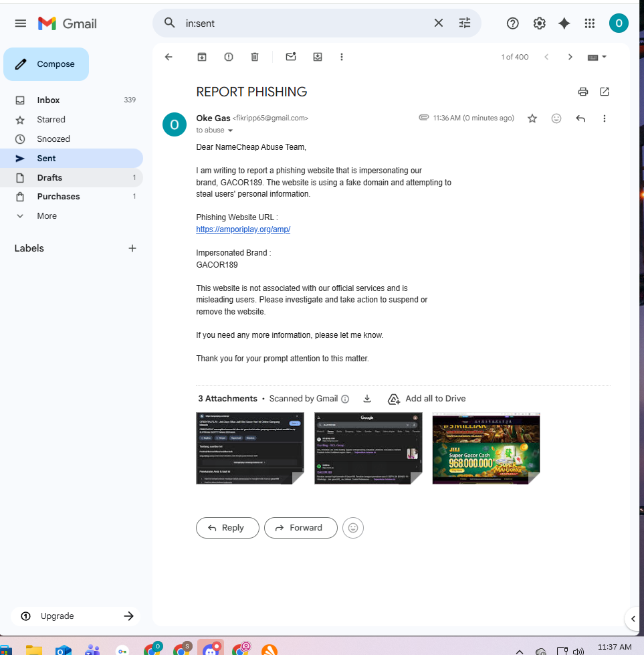Open the volume control in tray

click(578, 651)
